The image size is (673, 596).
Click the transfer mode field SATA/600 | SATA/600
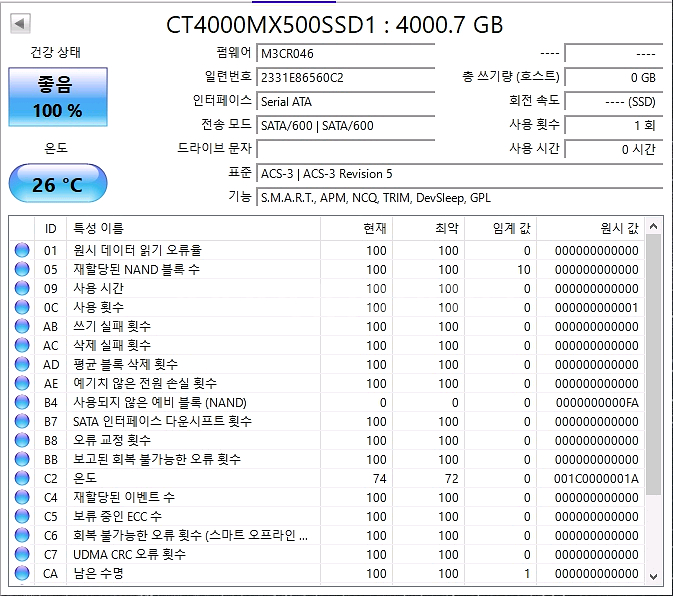346,126
